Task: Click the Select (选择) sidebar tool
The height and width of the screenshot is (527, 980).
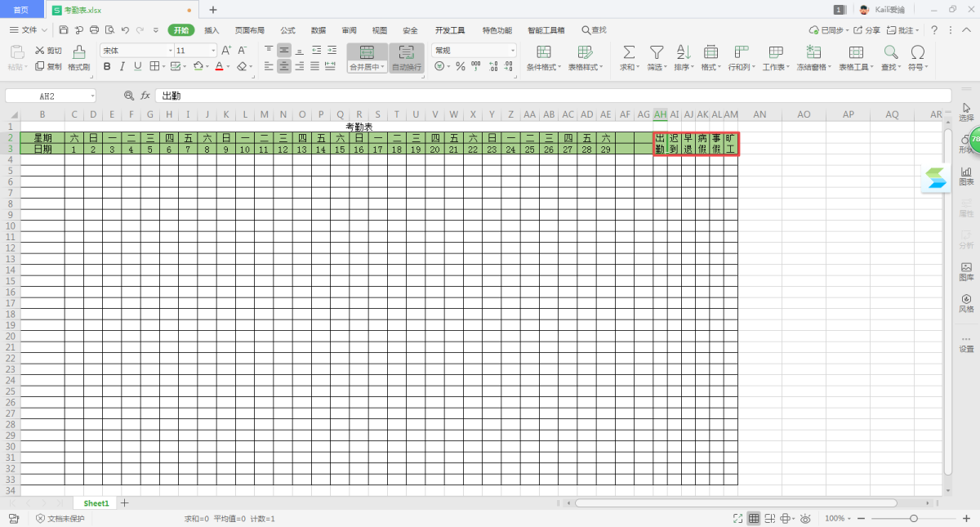Action: (966, 112)
